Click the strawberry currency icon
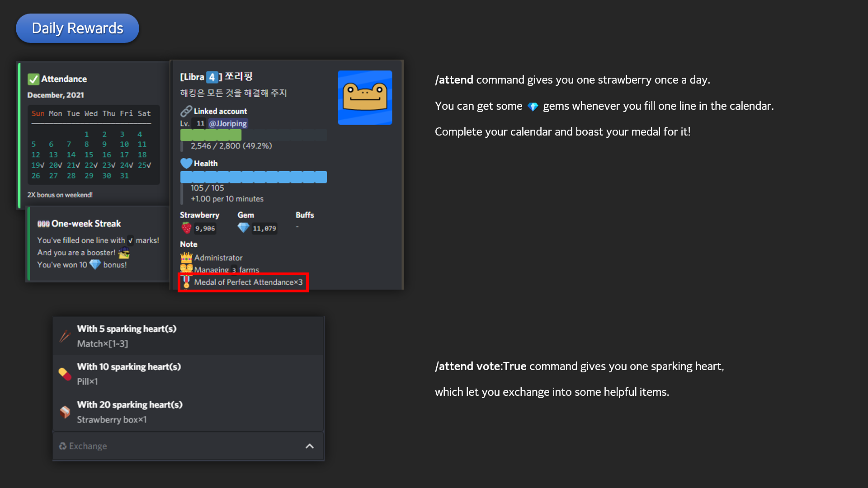Viewport: 868px width, 488px height. [186, 228]
